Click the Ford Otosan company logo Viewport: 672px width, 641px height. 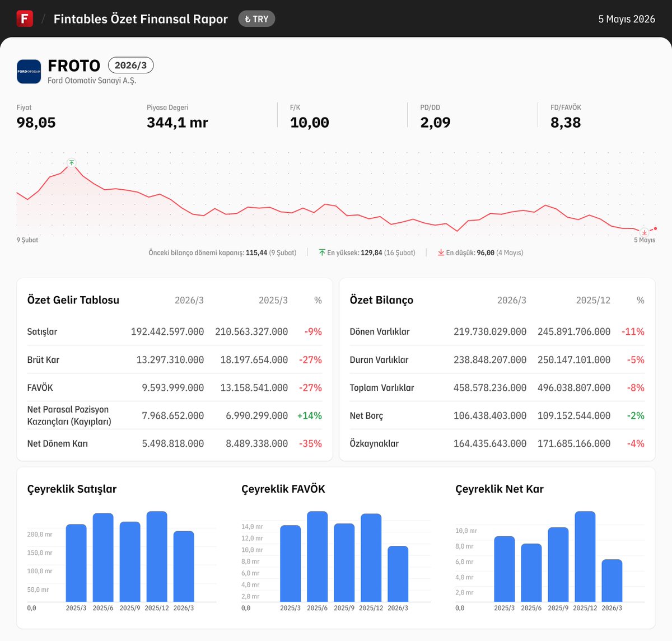click(29, 72)
